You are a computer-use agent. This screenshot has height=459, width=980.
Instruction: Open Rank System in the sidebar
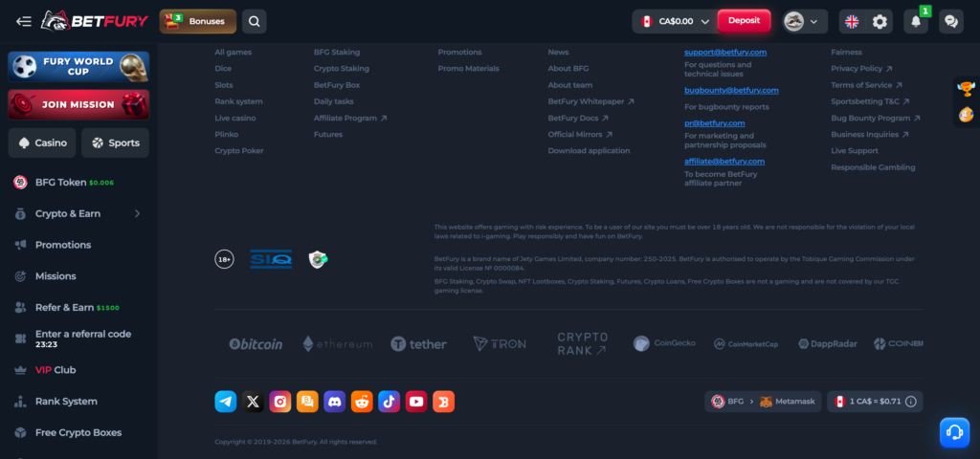pyautogui.click(x=78, y=401)
